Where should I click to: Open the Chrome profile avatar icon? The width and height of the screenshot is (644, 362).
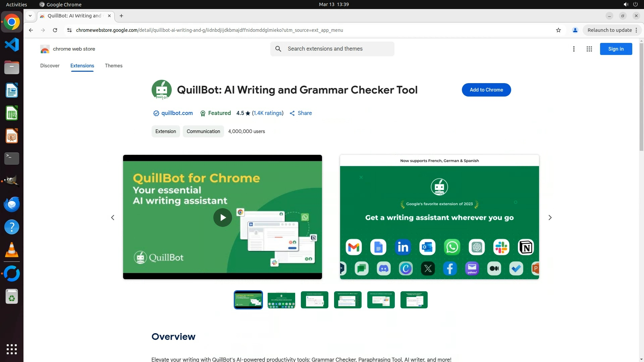pos(575,30)
